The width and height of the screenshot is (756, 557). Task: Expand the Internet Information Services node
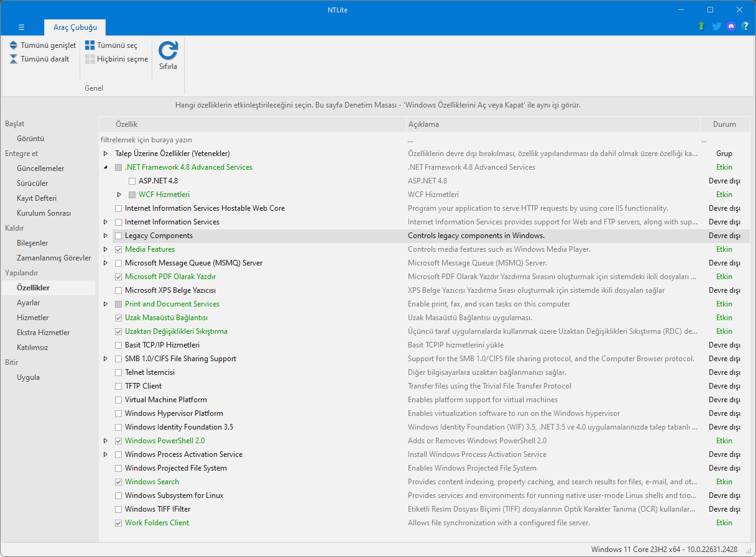coord(106,222)
